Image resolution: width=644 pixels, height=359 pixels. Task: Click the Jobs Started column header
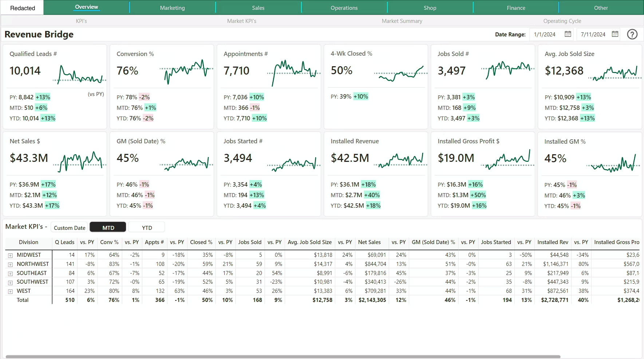[496, 242]
